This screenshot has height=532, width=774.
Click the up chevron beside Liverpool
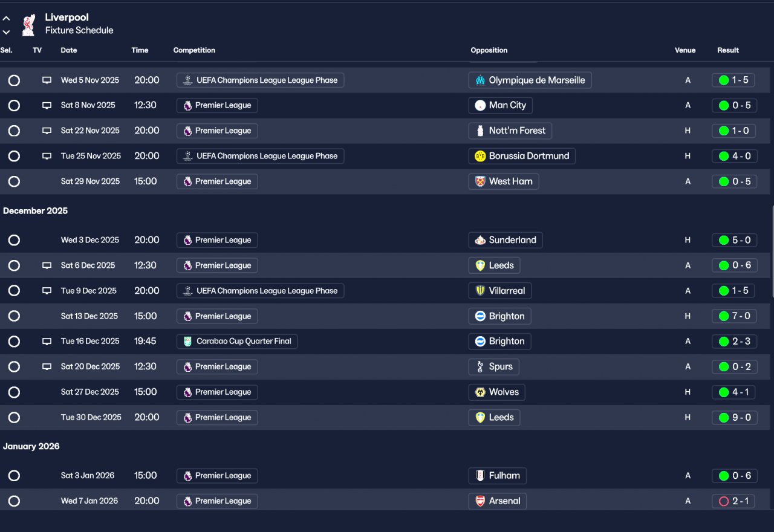pos(6,19)
